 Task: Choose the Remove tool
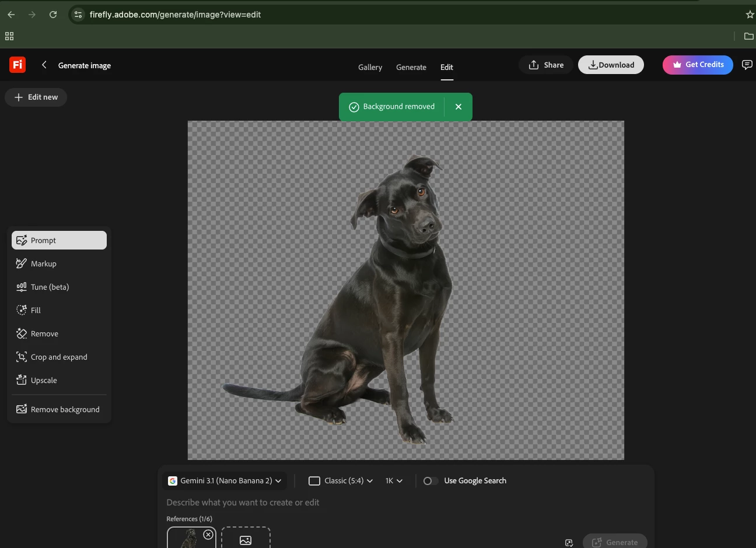[x=59, y=333]
